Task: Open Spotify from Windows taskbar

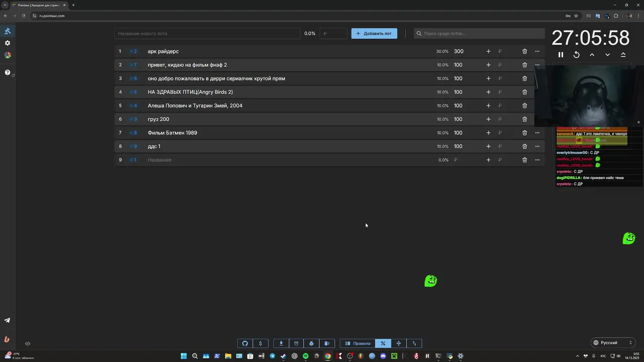Action: coord(305,356)
